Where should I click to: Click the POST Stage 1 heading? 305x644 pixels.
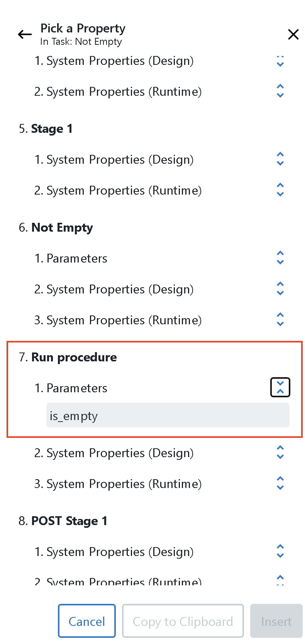(69, 521)
